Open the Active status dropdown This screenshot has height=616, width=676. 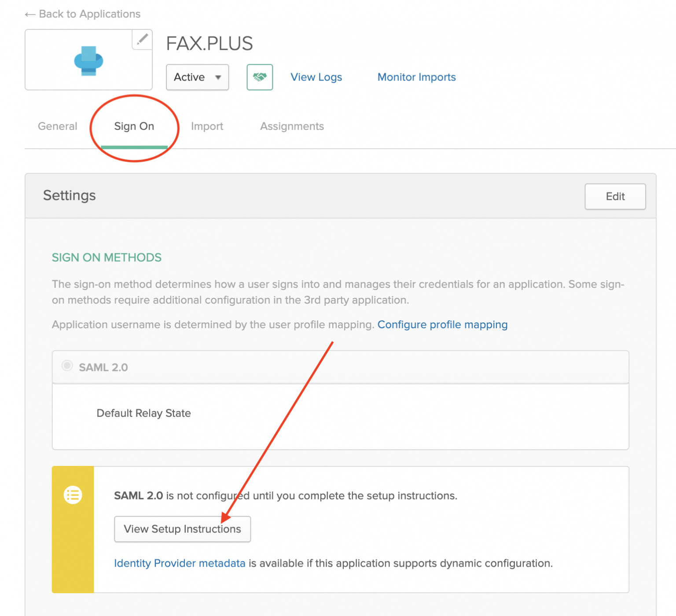(197, 77)
